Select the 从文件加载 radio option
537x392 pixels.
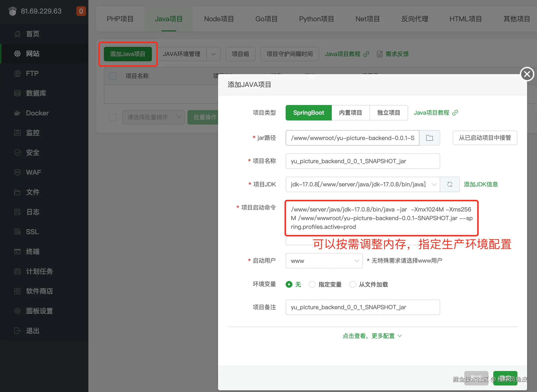coord(353,284)
